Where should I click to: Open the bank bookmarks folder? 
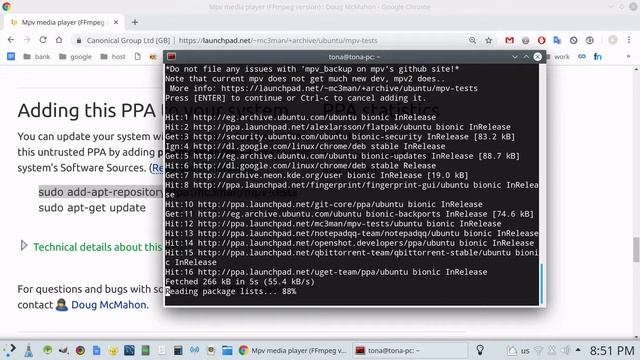click(x=37, y=57)
